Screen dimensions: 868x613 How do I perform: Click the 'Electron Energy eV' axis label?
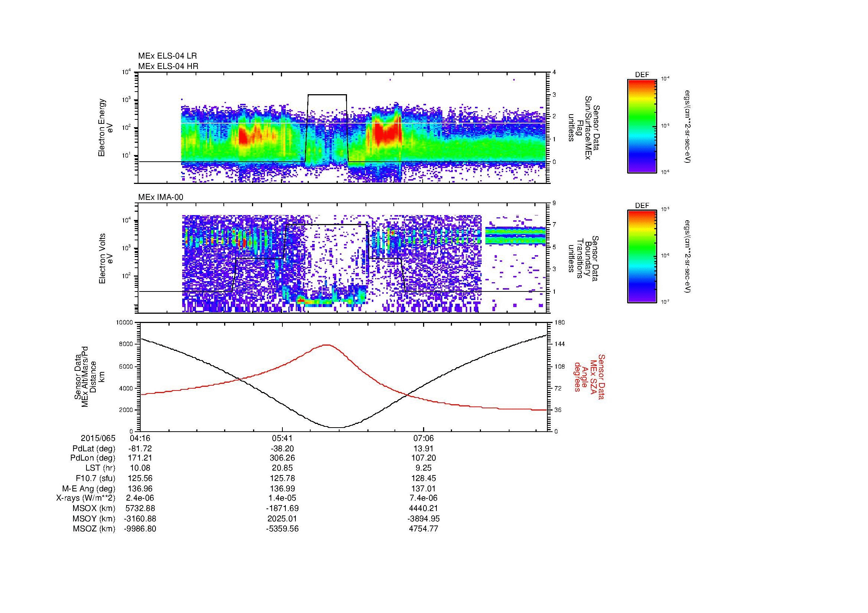pyautogui.click(x=106, y=128)
